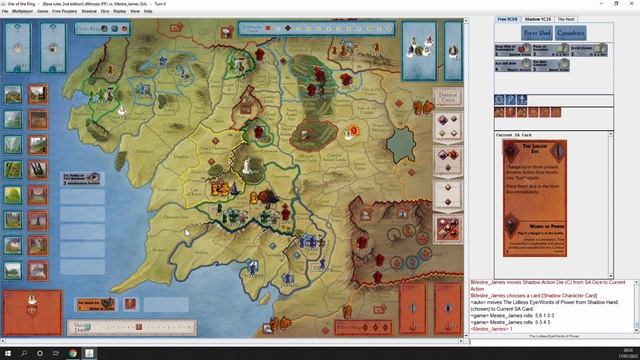The image size is (640, 360).
Task: Switch to The Hunt tab
Action: point(566,19)
